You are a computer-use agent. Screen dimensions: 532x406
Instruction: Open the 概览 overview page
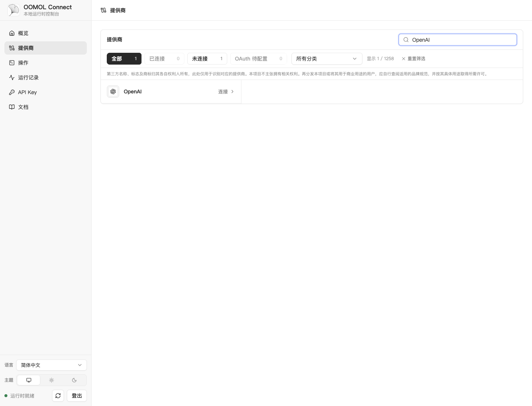[x=45, y=33]
